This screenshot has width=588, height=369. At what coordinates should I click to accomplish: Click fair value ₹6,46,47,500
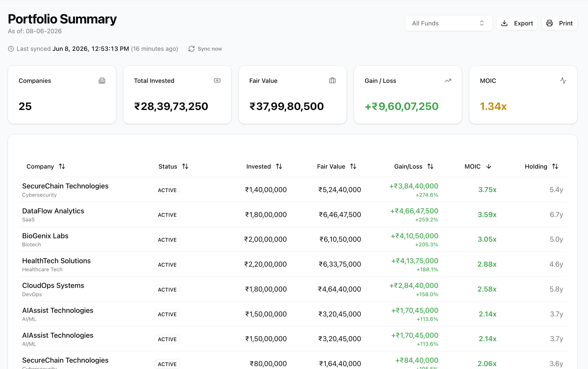[340, 215]
